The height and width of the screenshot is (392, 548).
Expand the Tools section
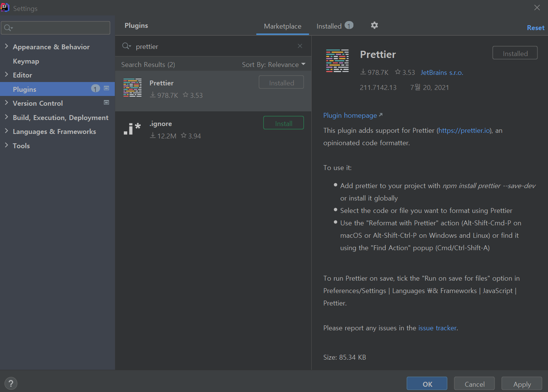tap(6, 145)
